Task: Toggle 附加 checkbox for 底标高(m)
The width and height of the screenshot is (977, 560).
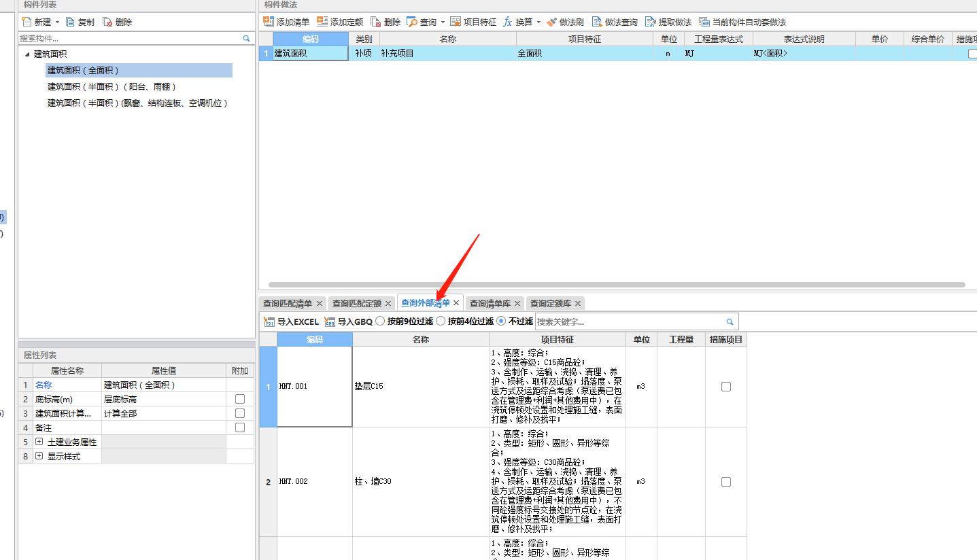Action: tap(240, 399)
